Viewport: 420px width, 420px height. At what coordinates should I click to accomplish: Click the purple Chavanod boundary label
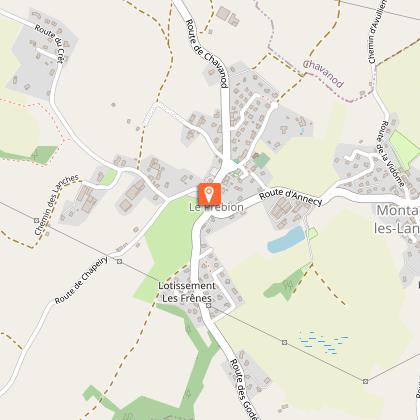click(323, 74)
